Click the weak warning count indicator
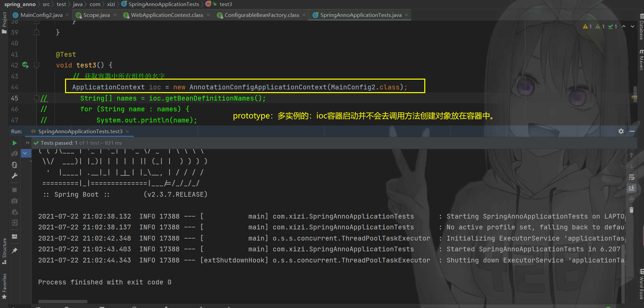 pos(600,26)
